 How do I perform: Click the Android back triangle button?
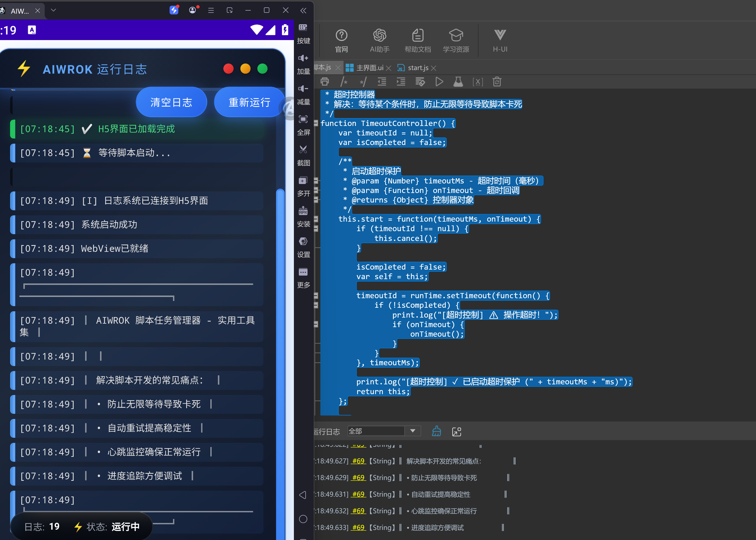coord(303,495)
